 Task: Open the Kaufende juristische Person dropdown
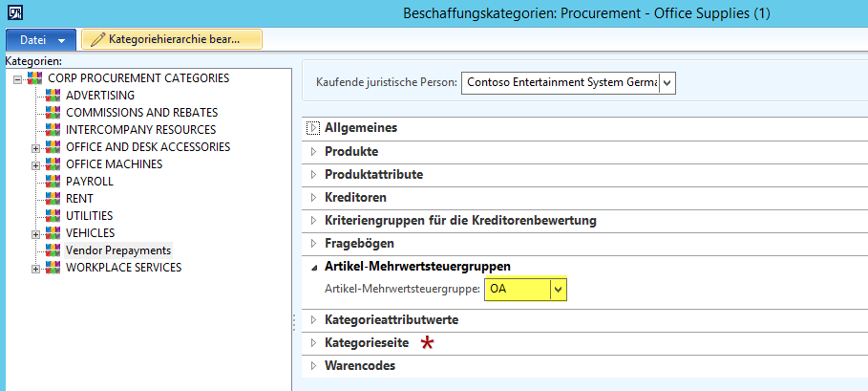click(x=667, y=83)
